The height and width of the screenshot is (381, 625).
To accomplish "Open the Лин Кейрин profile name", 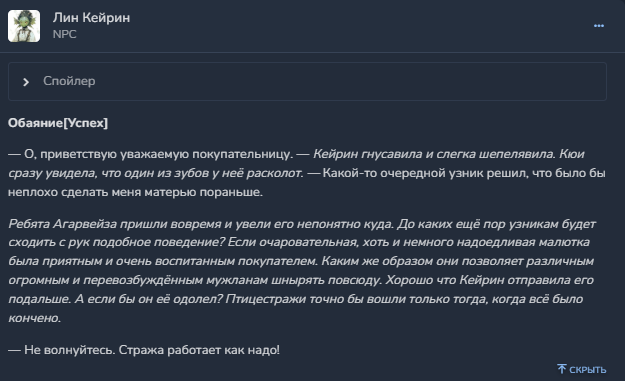I will click(91, 18).
